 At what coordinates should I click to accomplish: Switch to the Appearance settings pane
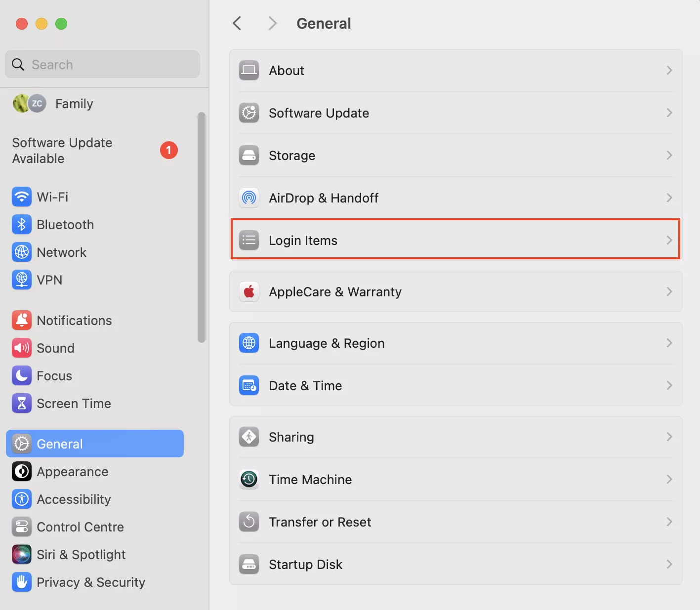click(x=72, y=472)
